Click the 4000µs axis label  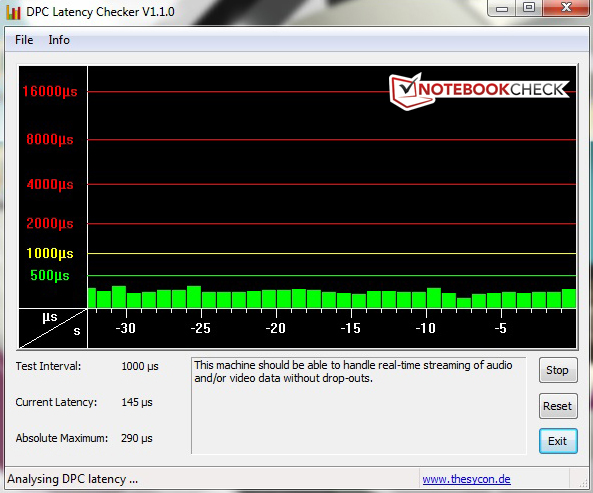(50, 184)
